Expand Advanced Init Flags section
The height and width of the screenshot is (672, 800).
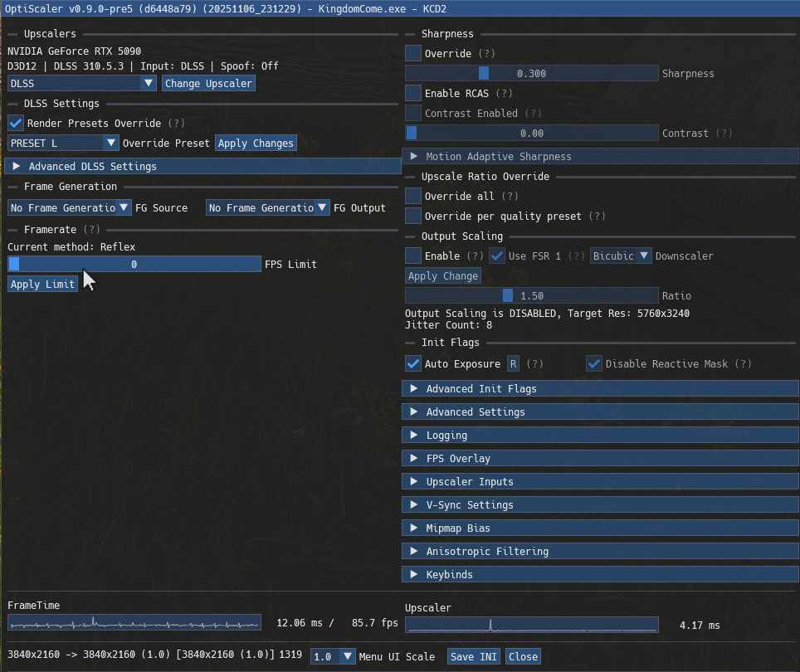[x=601, y=388]
